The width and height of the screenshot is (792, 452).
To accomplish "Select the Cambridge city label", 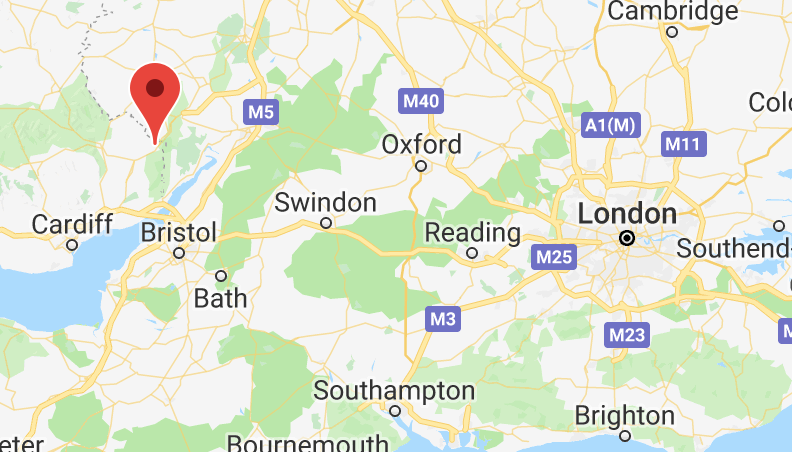I will click(x=672, y=11).
